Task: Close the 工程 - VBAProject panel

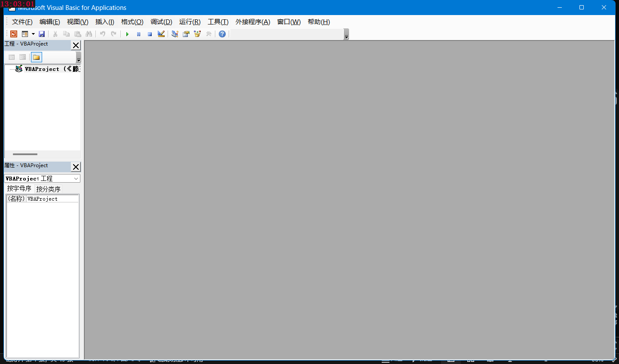Action: pyautogui.click(x=76, y=45)
